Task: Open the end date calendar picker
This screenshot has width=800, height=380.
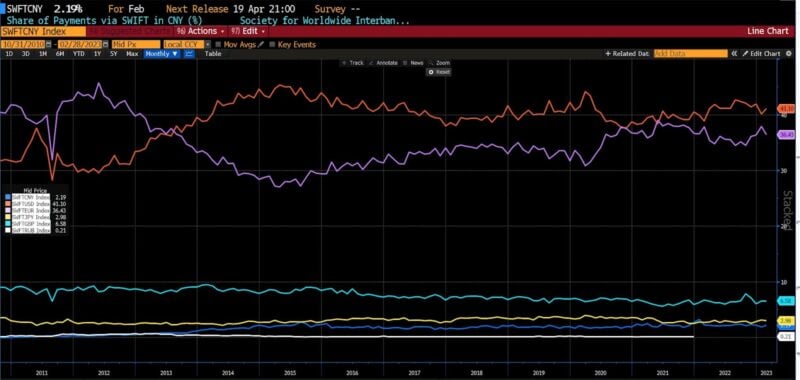Action: point(106,44)
